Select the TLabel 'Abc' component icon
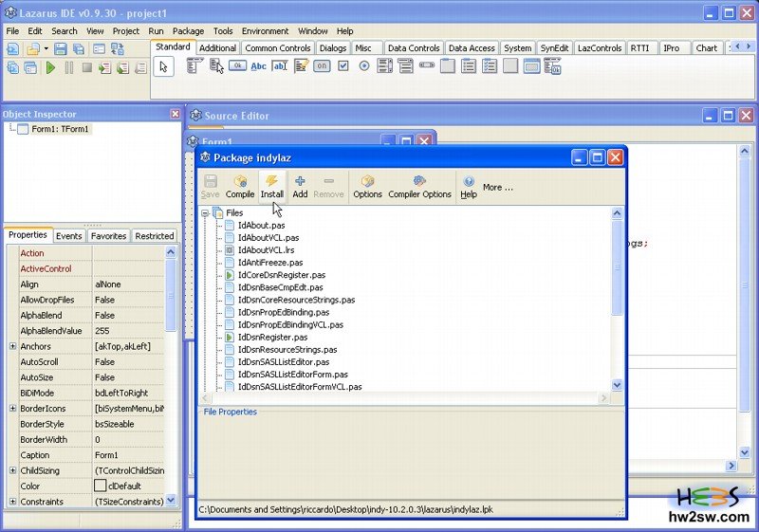Screen dimensions: 759x532 (258, 65)
